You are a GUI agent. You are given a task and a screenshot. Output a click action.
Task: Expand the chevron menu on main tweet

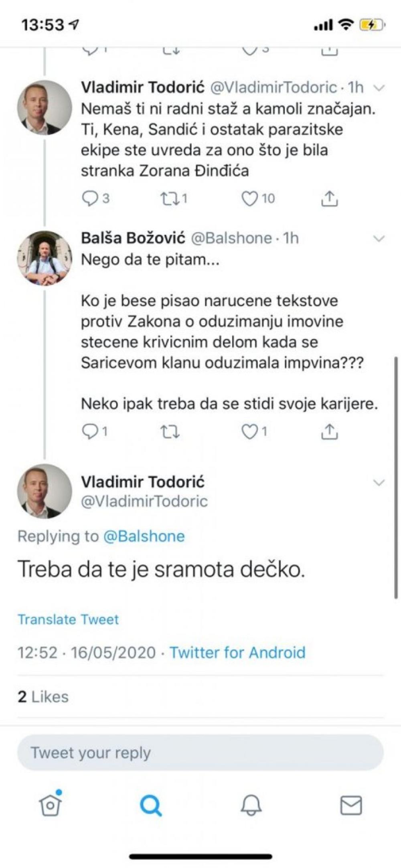pos(379,482)
